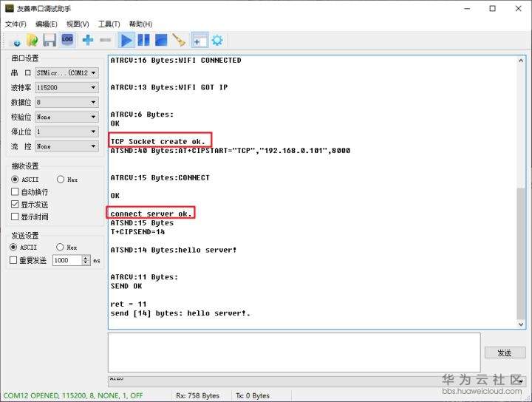Click COM12 OPENED status bar text
532x402 pixels.
pos(73,395)
